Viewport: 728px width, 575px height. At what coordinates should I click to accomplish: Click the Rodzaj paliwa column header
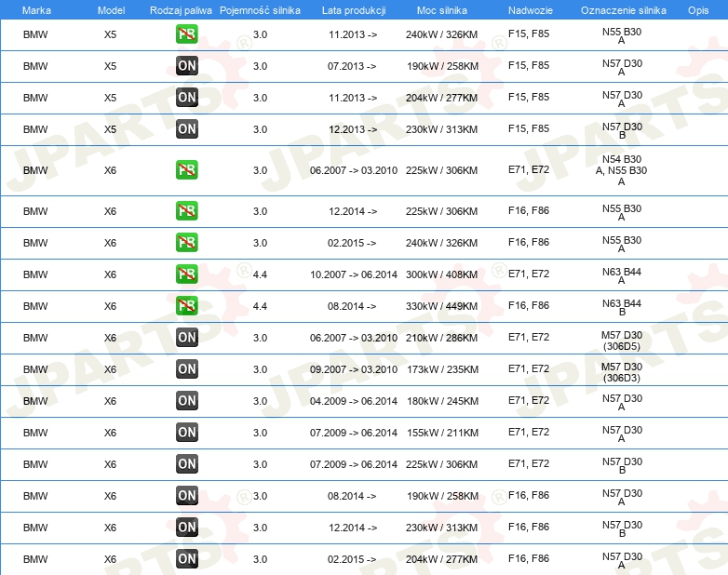181,10
